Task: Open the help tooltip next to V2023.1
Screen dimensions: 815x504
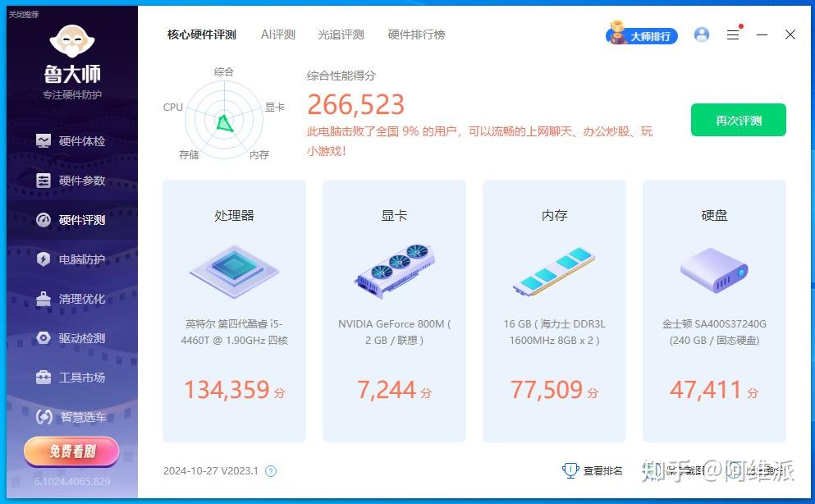Action: pos(271,471)
